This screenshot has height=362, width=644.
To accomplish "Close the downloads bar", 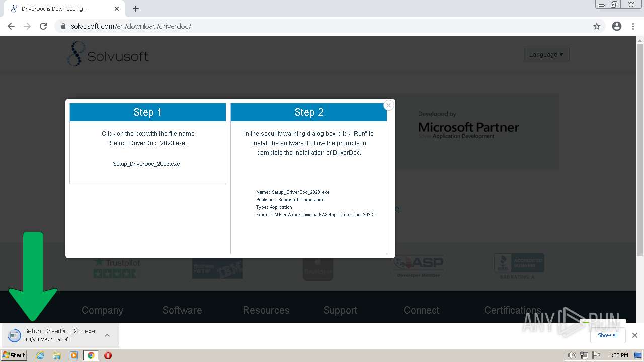I will click(635, 335).
